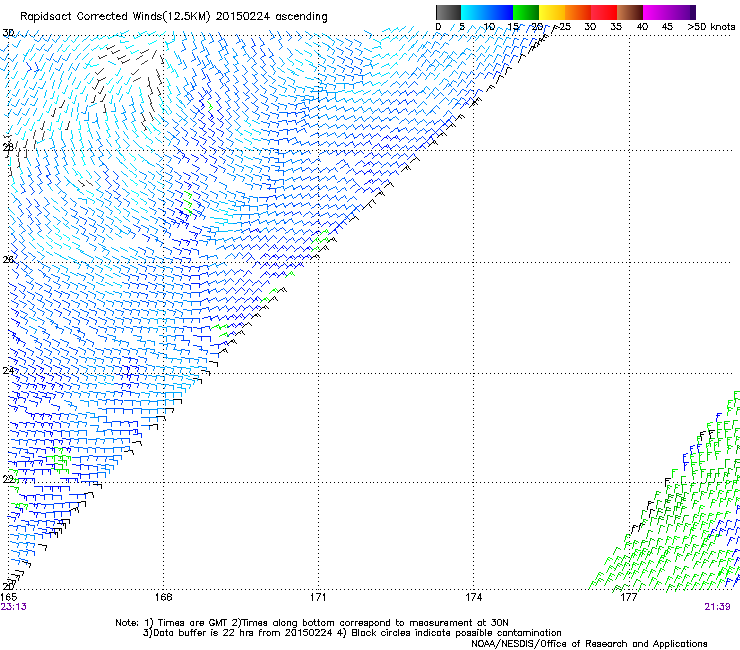740x650 pixels.
Task: Click the '25' knots legend label
Action: click(564, 27)
